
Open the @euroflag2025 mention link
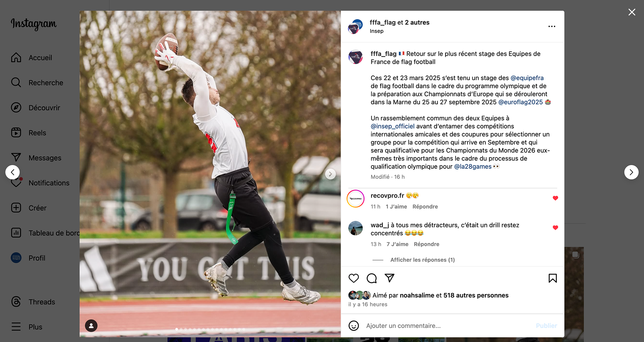pos(520,102)
